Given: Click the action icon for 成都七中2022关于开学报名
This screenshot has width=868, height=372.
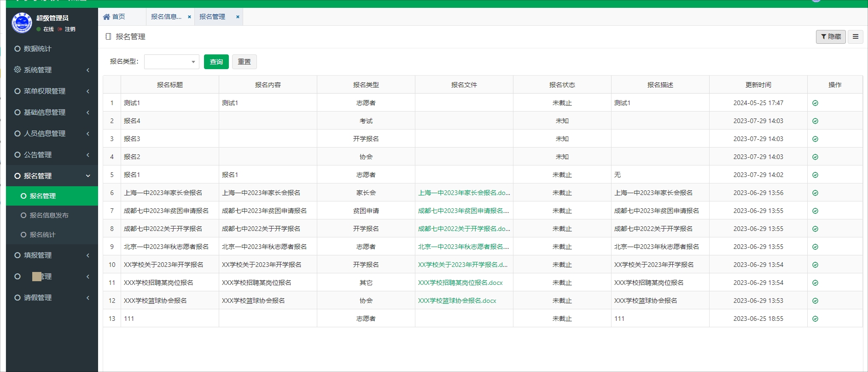Looking at the screenshot, I should (815, 229).
